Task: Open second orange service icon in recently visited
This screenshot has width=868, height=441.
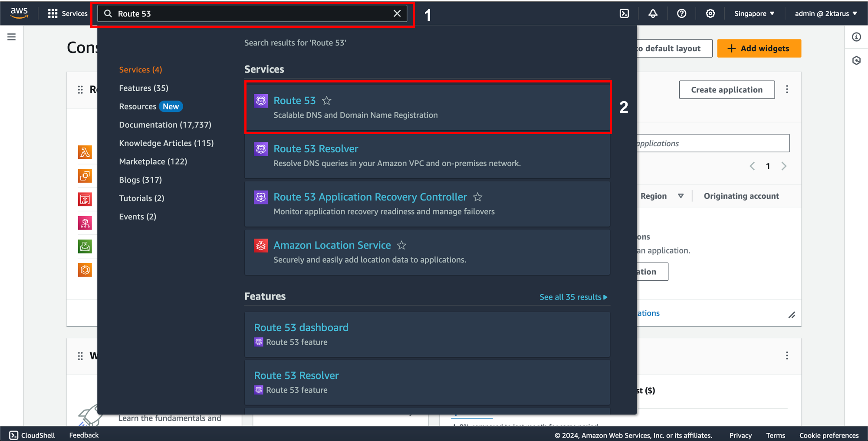Action: (x=85, y=176)
